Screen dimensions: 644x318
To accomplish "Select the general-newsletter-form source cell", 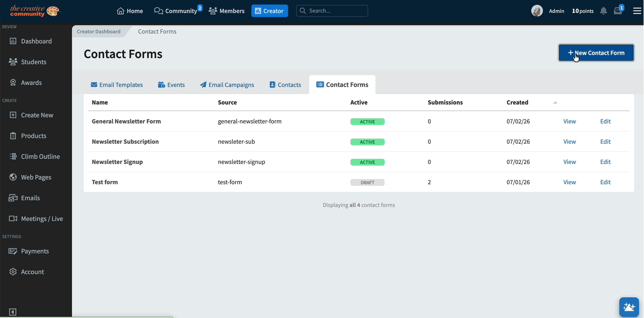I will [x=250, y=121].
